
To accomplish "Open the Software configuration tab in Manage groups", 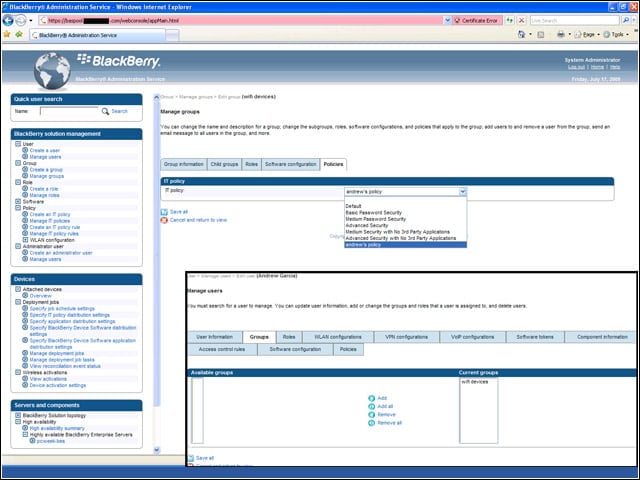I will tap(291, 164).
